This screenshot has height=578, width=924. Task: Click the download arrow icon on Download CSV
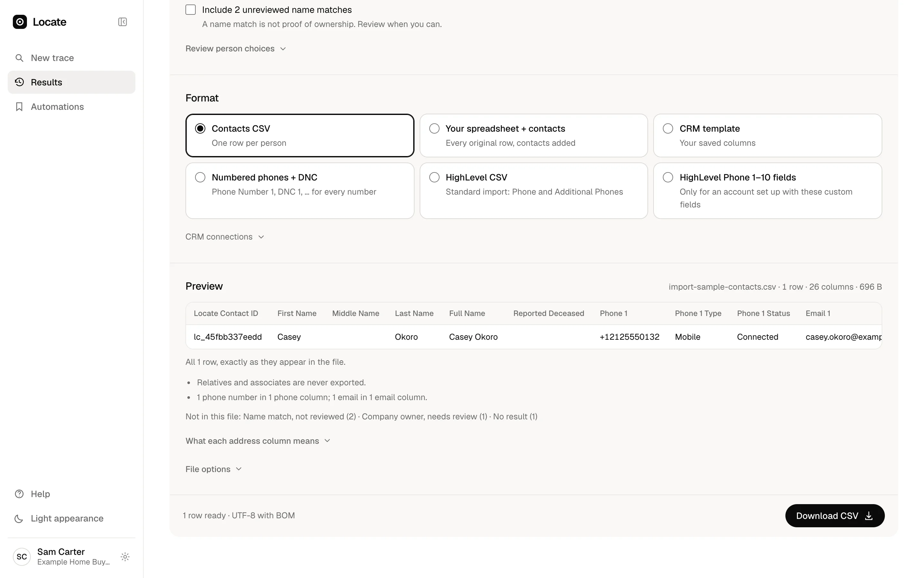868,516
